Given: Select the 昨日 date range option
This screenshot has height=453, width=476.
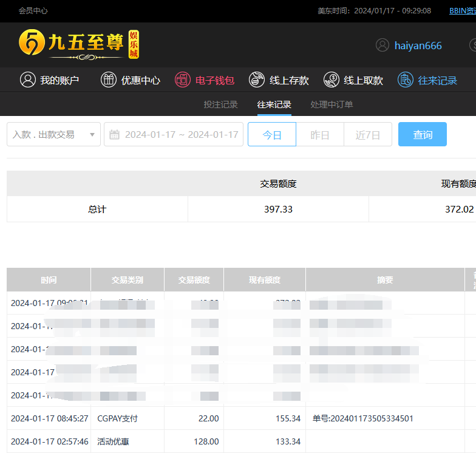Looking at the screenshot, I should coord(320,135).
